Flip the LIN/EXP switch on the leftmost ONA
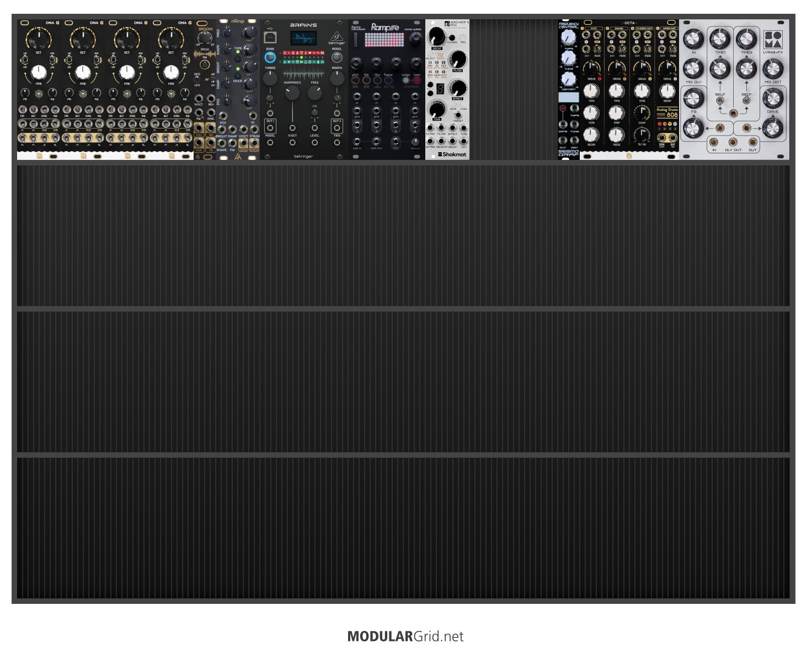The image size is (812, 648). [25, 60]
